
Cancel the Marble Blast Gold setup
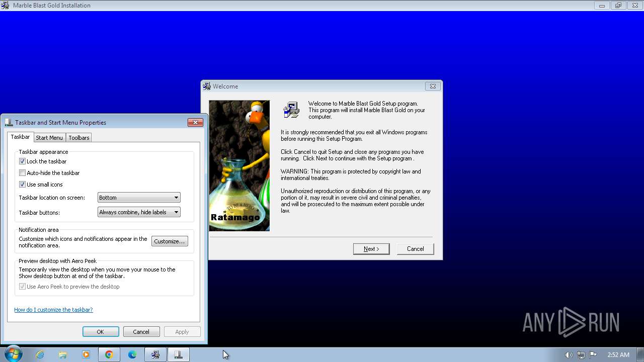click(x=416, y=249)
